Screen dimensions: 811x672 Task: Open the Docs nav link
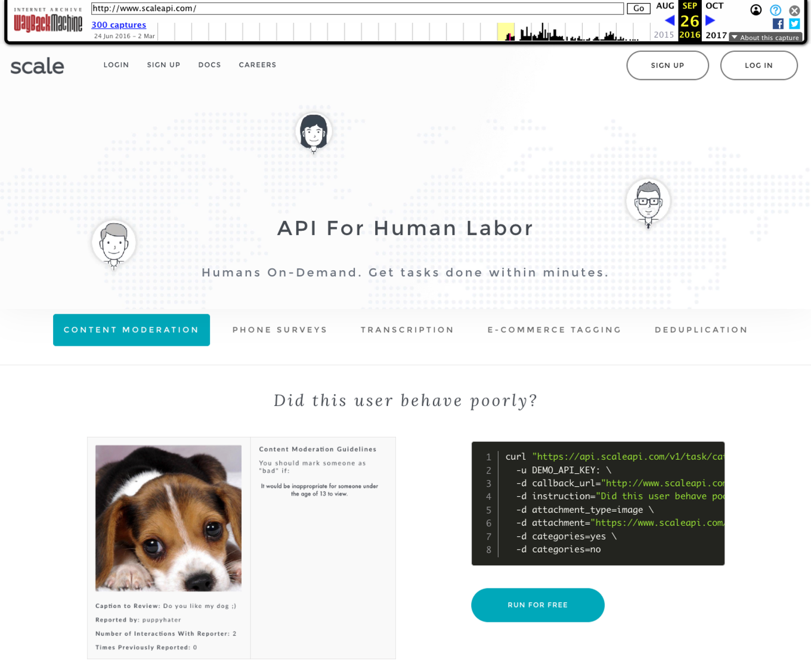[209, 65]
